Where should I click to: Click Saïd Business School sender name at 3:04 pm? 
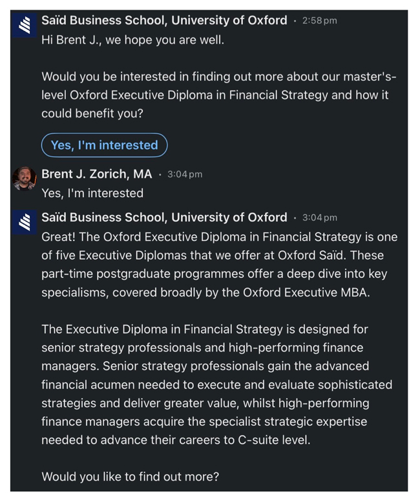[164, 218]
